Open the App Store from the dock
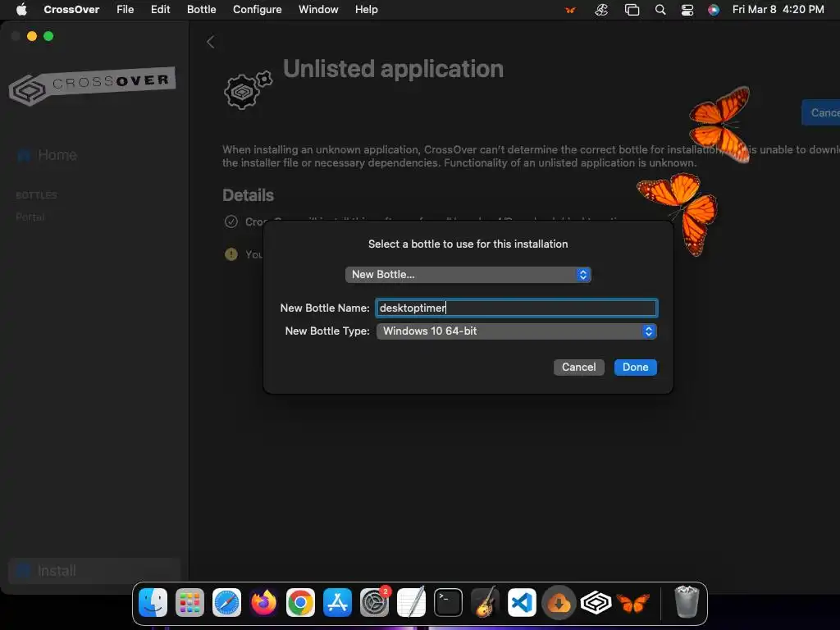 pos(337,602)
